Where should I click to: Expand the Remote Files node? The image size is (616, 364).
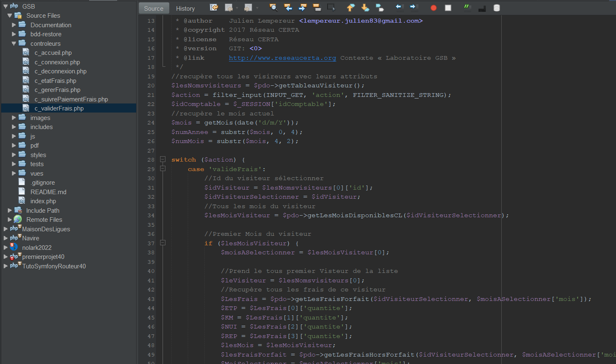(x=9, y=220)
